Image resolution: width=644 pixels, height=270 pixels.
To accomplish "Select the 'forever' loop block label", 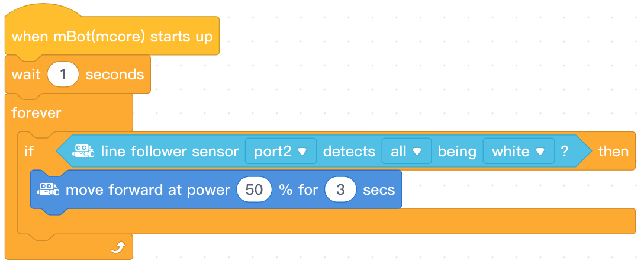I will [x=36, y=112].
